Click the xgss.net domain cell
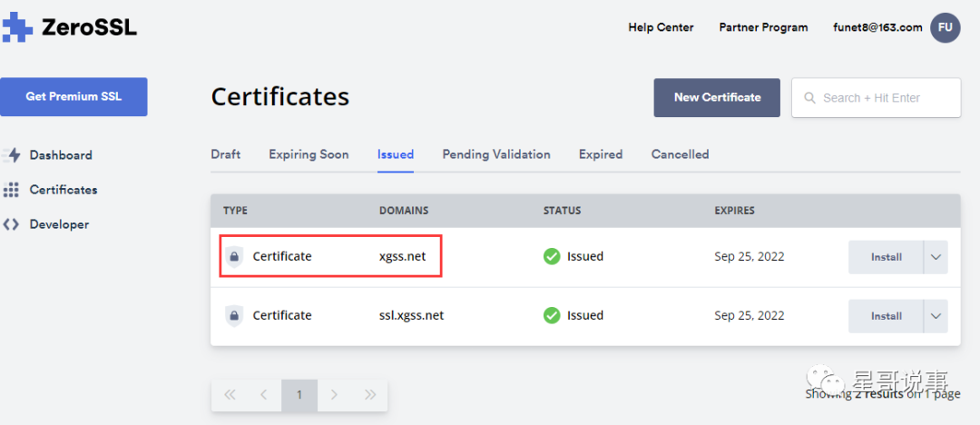Viewport: 980px width, 425px height. click(403, 256)
